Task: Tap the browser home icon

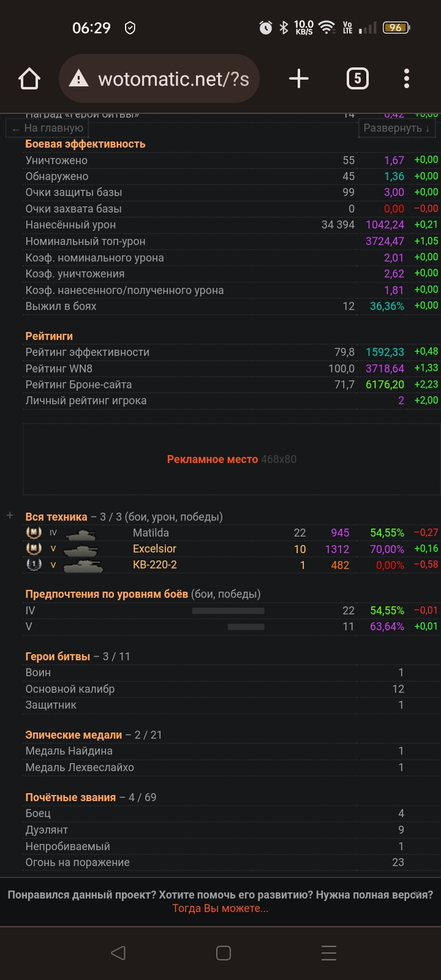Action: pos(29,79)
